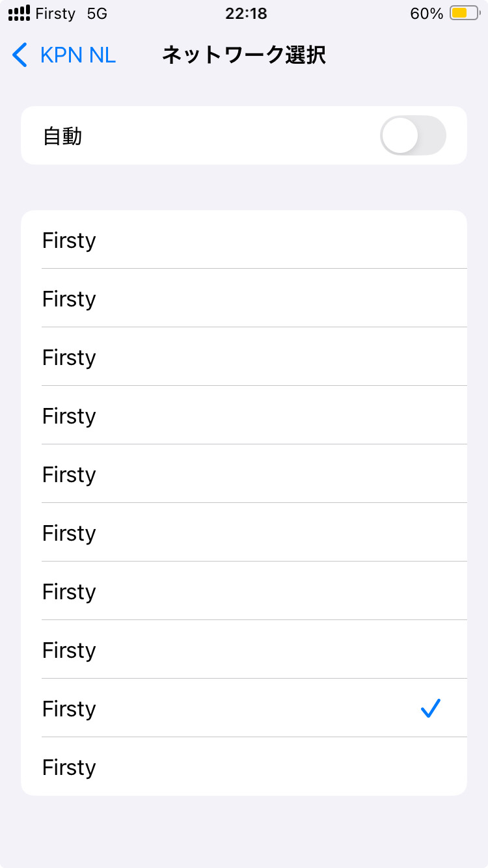
Task: Choose the last Firsty network below the checked one
Action: pos(244,767)
